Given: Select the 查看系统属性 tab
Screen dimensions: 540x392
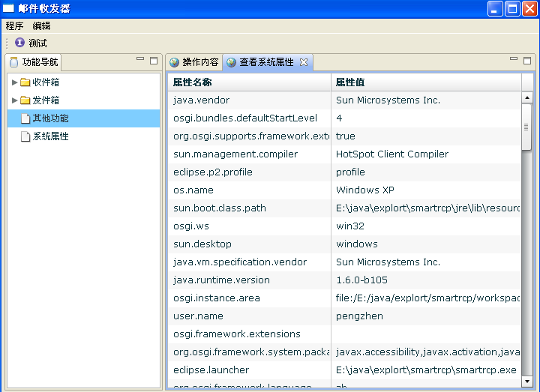Looking at the screenshot, I should pyautogui.click(x=267, y=62).
